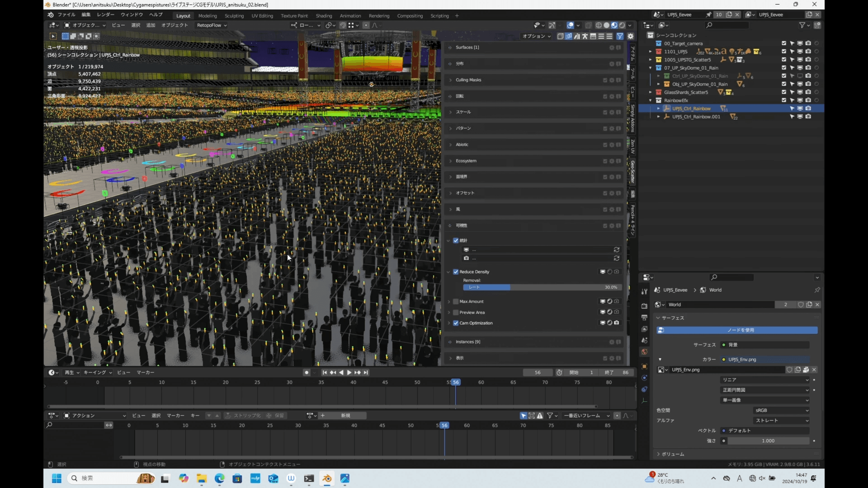Open the Render properties tab icon
868x488 pixels.
(644, 306)
